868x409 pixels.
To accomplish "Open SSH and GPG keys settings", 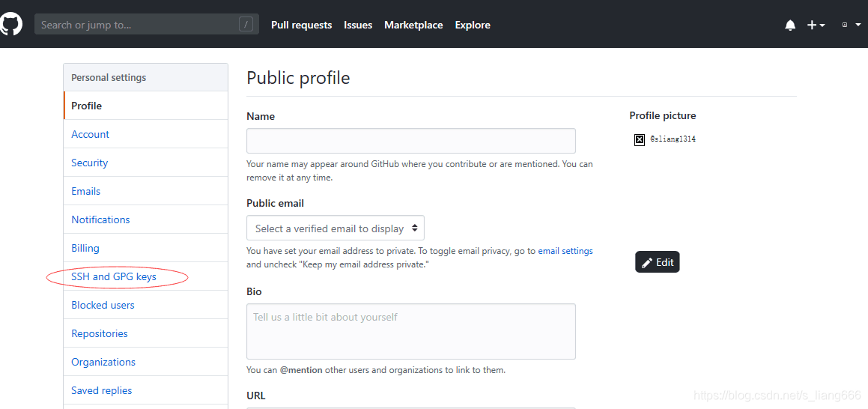I will [x=114, y=276].
